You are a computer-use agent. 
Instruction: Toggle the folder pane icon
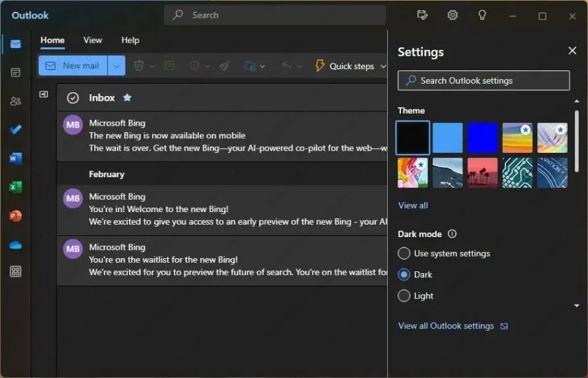[x=43, y=94]
